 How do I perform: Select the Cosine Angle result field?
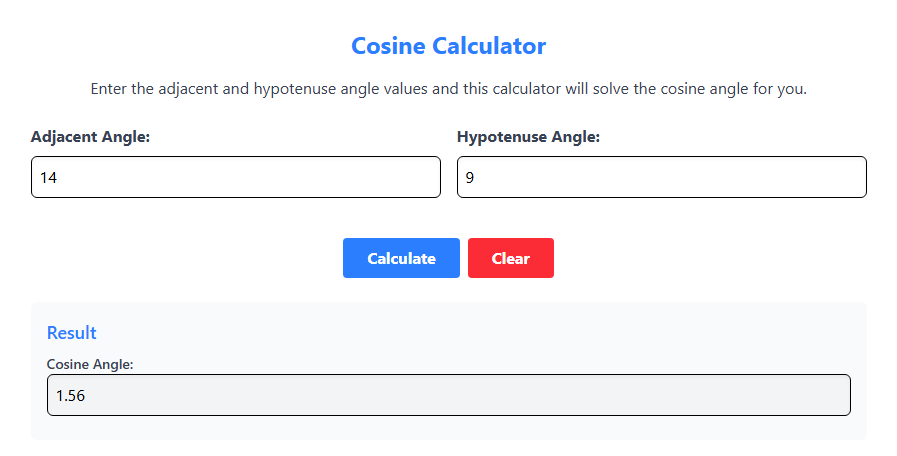pos(448,395)
